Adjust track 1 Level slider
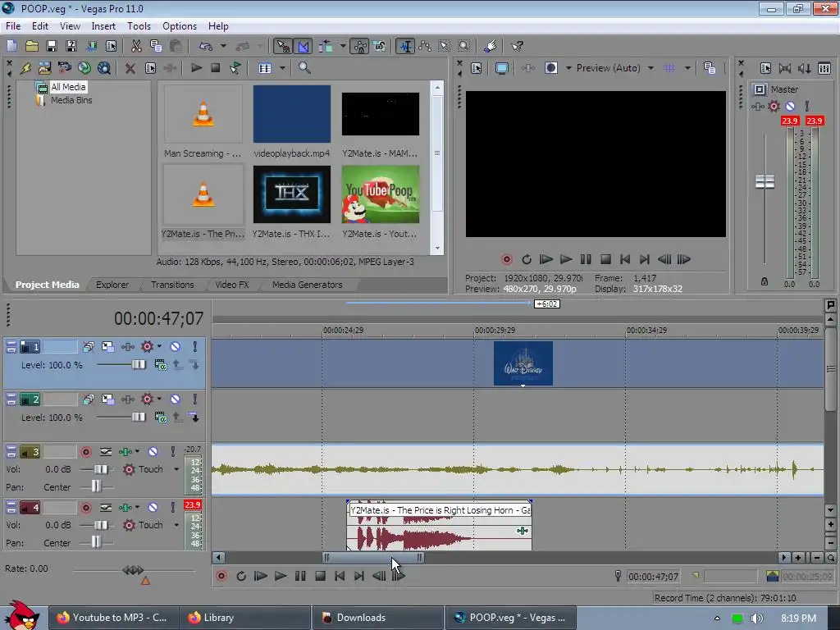Screen dimensions: 840x630 click(138, 364)
